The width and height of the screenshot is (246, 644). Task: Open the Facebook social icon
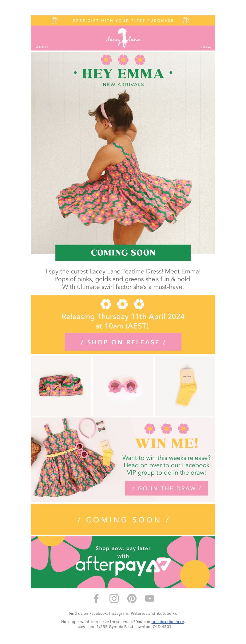point(96,599)
